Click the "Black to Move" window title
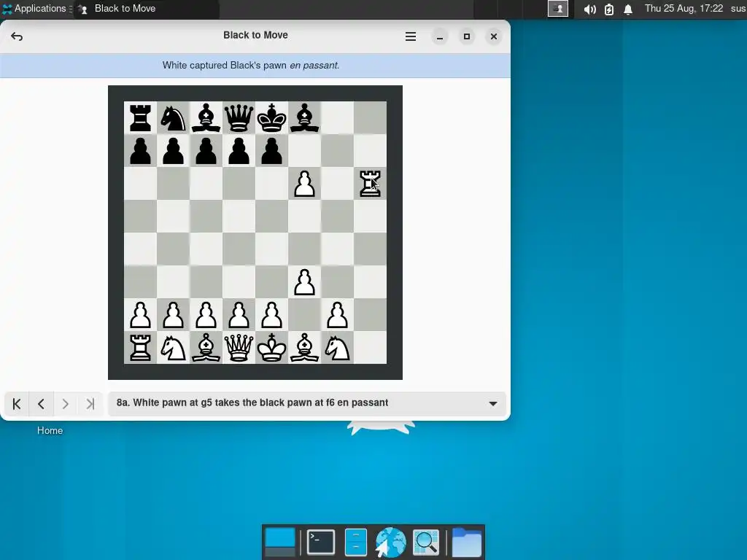747x560 pixels. click(x=255, y=35)
